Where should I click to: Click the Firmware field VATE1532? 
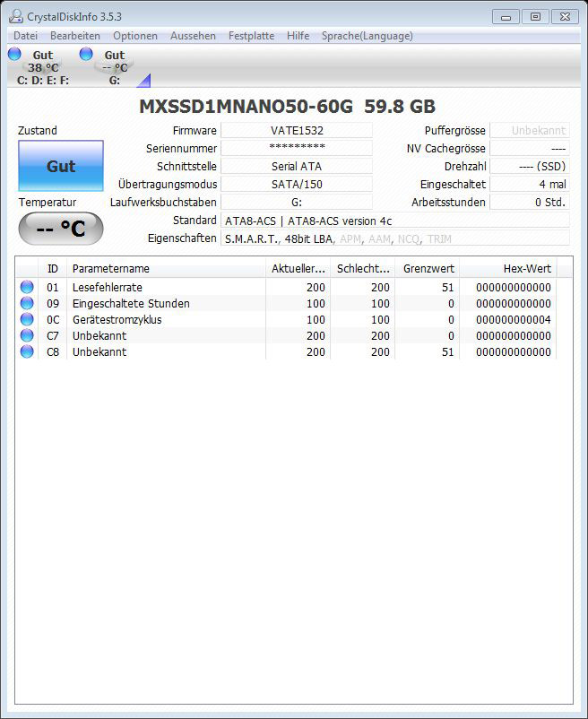coord(297,130)
